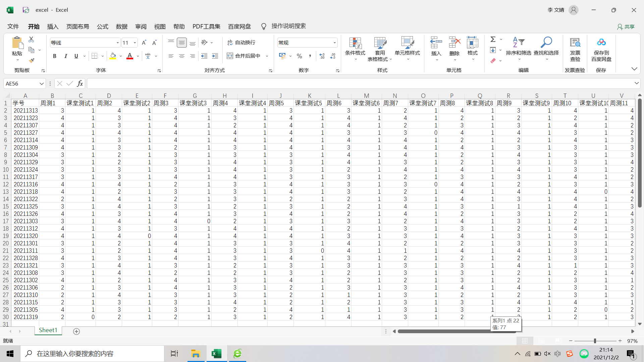This screenshot has height=362, width=644.
Task: Open the Name Box dropdown arrow
Action: point(42,83)
